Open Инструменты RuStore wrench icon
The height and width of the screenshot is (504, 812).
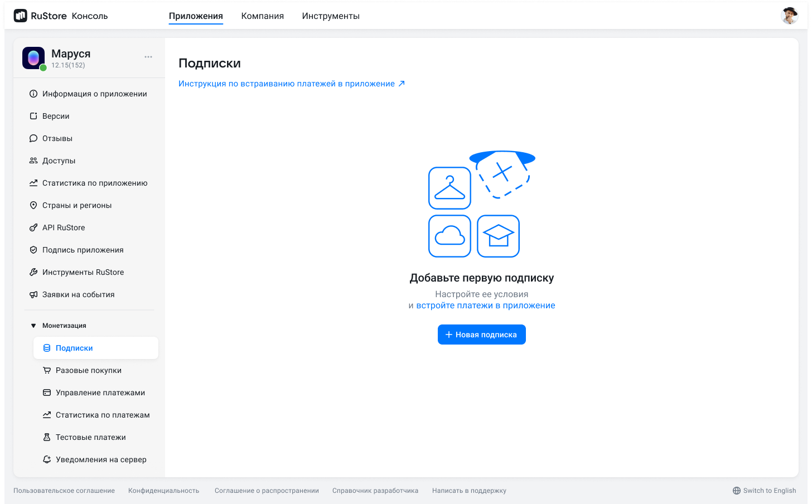tap(33, 272)
